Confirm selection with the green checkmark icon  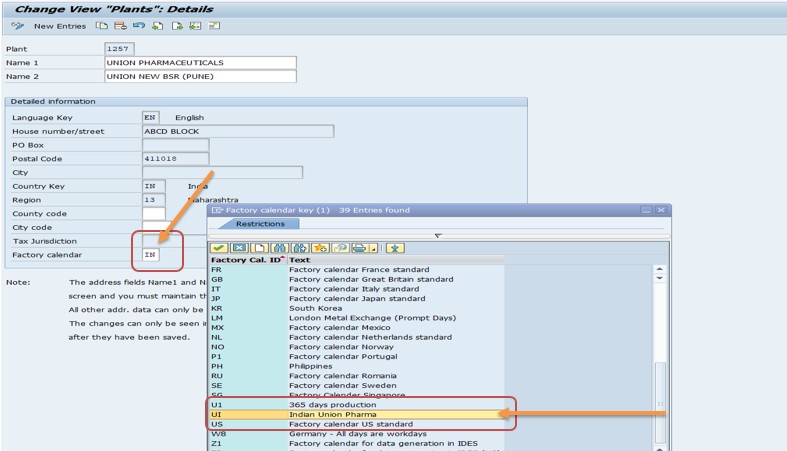point(219,247)
